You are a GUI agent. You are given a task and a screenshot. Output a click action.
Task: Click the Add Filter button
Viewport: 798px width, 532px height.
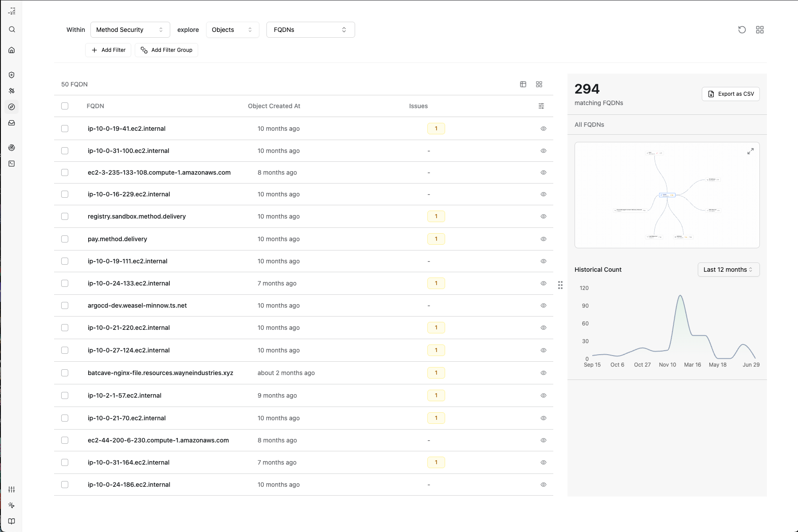coord(108,50)
